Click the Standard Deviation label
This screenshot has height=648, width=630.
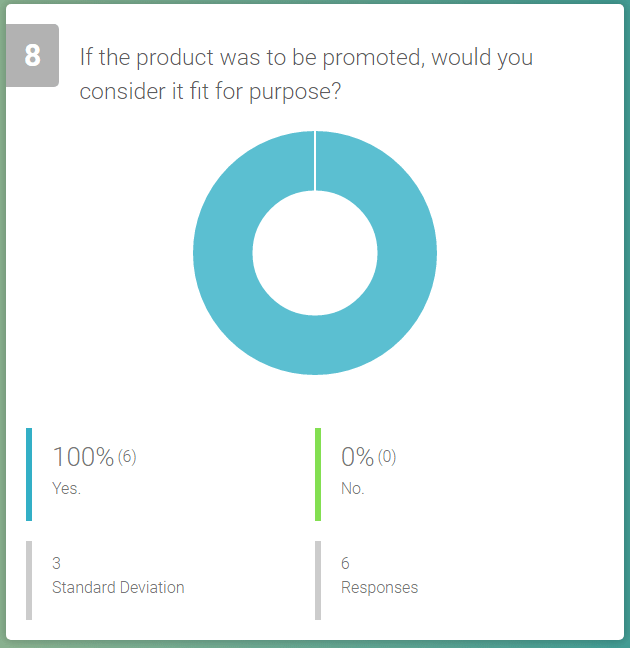point(118,587)
